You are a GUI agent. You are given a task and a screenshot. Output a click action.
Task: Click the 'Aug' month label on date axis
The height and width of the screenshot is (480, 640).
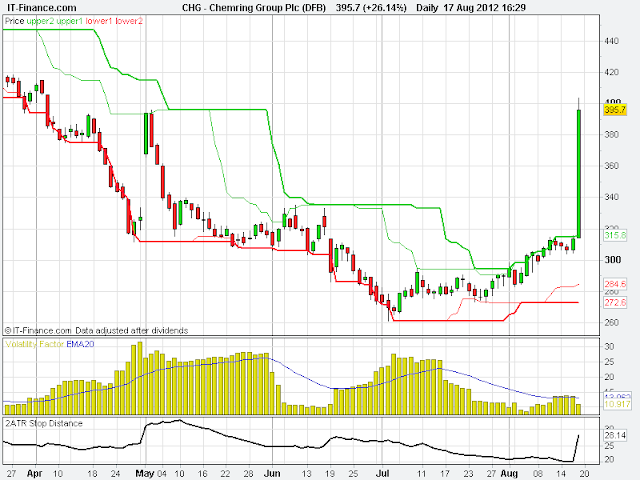click(x=509, y=473)
